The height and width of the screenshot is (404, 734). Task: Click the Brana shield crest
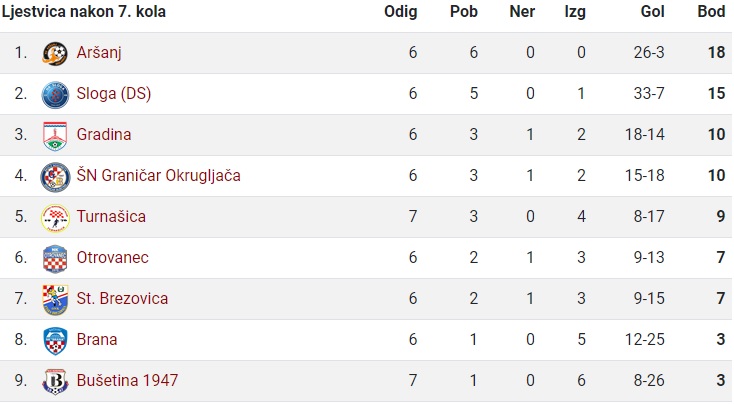(55, 341)
